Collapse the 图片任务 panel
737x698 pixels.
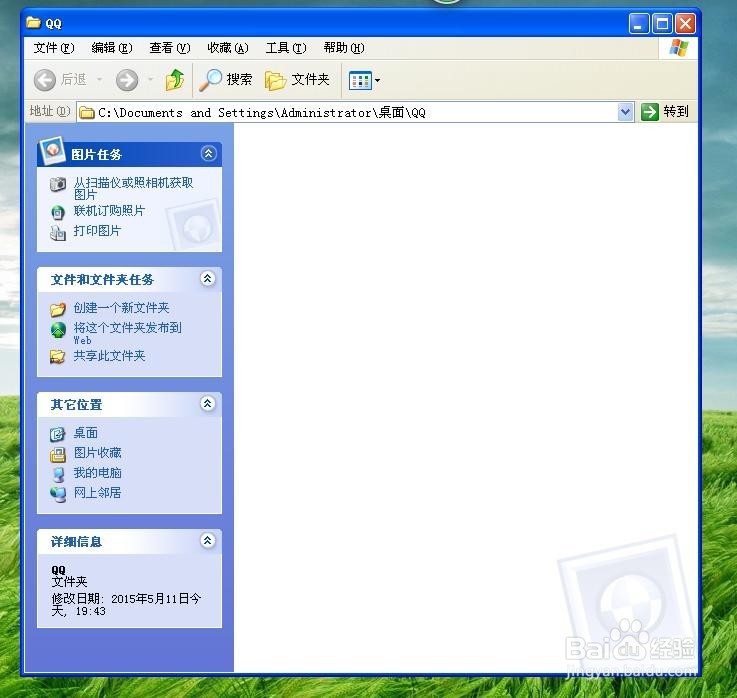[209, 153]
